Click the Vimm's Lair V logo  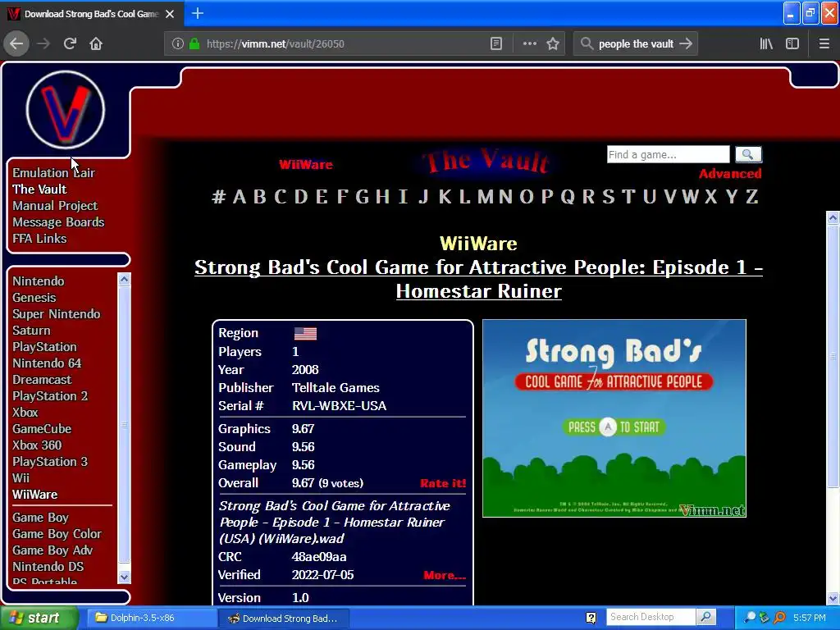coord(66,110)
